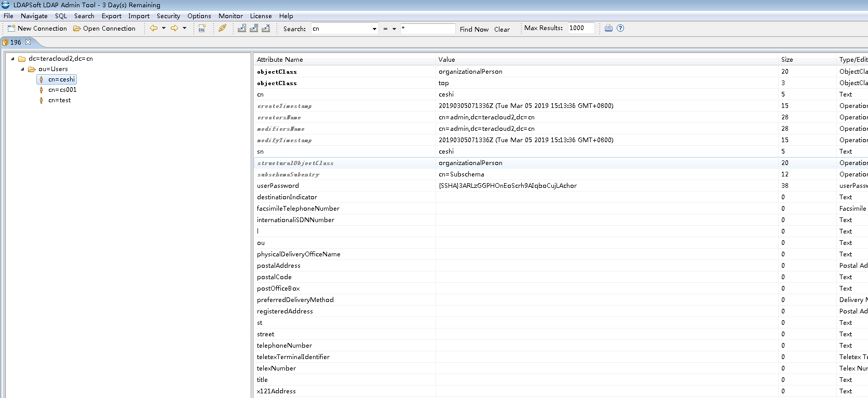Click the print icon in toolbar
Image resolution: width=868 pixels, height=398 pixels.
pyautogui.click(x=608, y=28)
